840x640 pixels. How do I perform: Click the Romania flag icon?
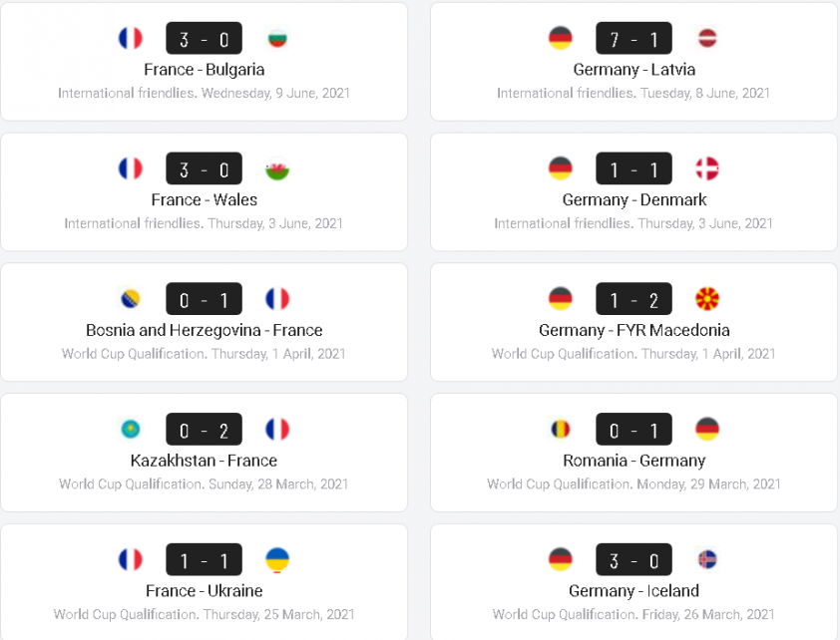tap(561, 430)
